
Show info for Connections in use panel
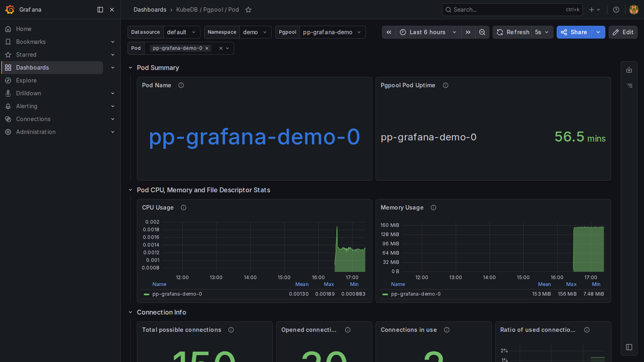447,330
